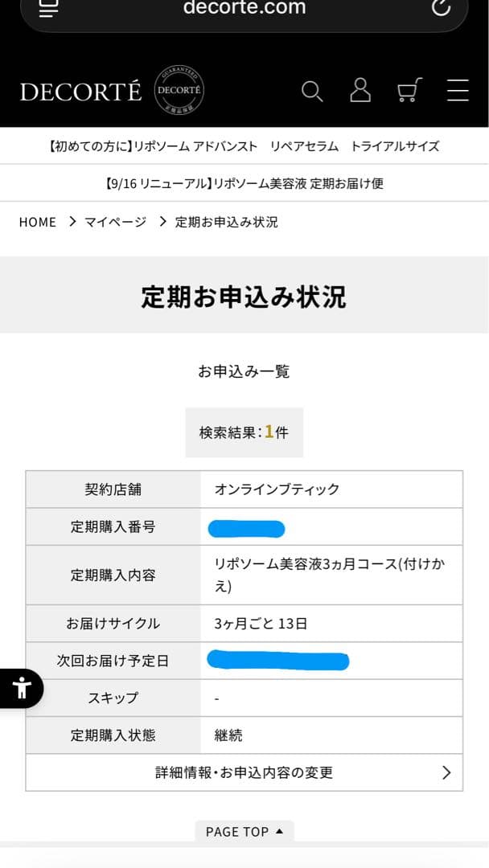Open 詳細情報・お申込内容の変更 row
The width and height of the screenshot is (489, 868).
coord(244,772)
